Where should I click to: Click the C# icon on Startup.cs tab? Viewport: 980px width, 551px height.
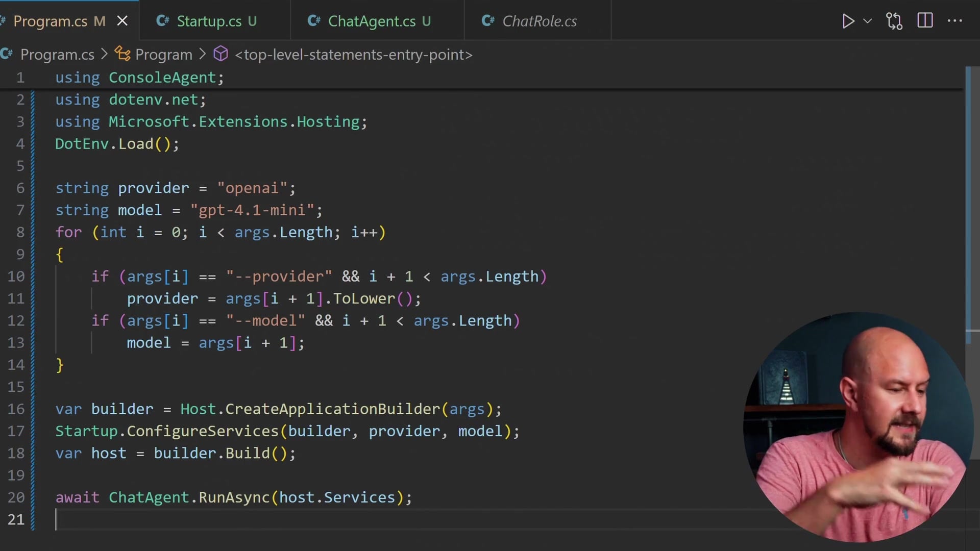162,21
